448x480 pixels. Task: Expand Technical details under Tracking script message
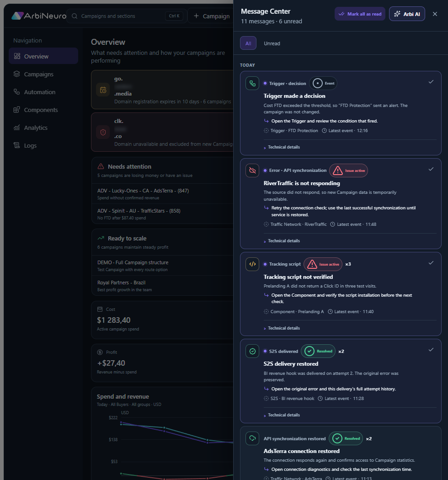282,328
